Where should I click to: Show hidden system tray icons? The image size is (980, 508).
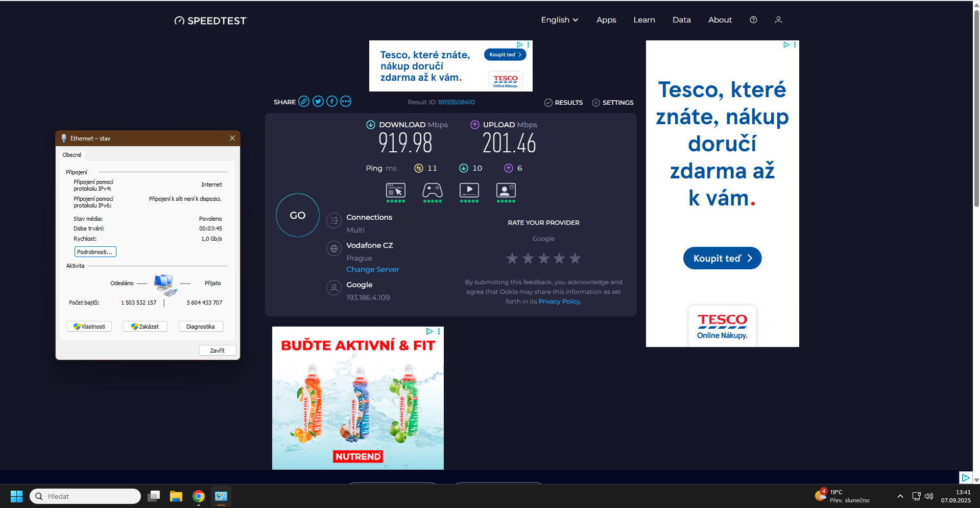tap(900, 496)
